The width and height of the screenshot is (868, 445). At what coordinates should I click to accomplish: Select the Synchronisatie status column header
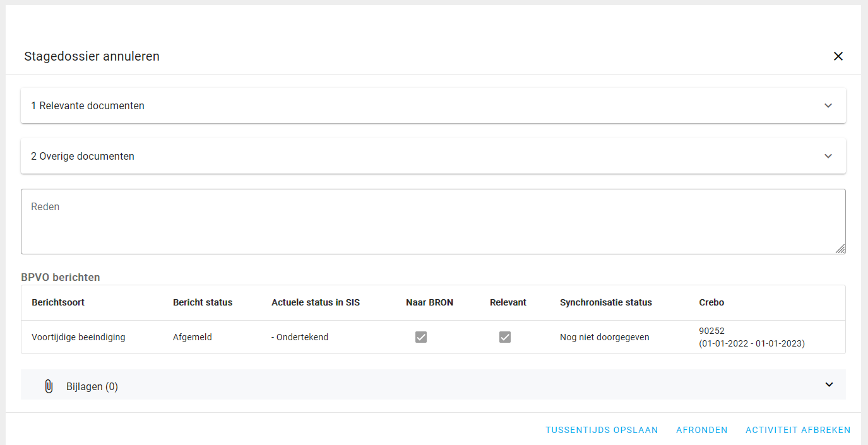[605, 302]
